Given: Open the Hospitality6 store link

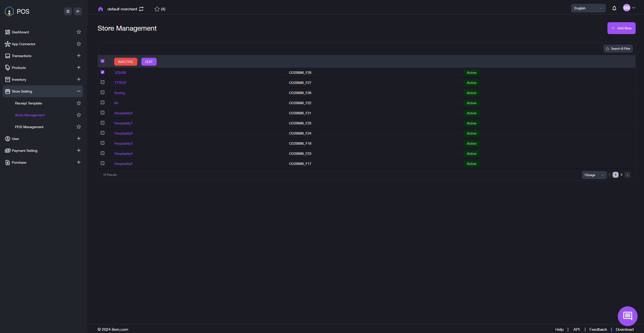Looking at the screenshot, I should tap(123, 113).
